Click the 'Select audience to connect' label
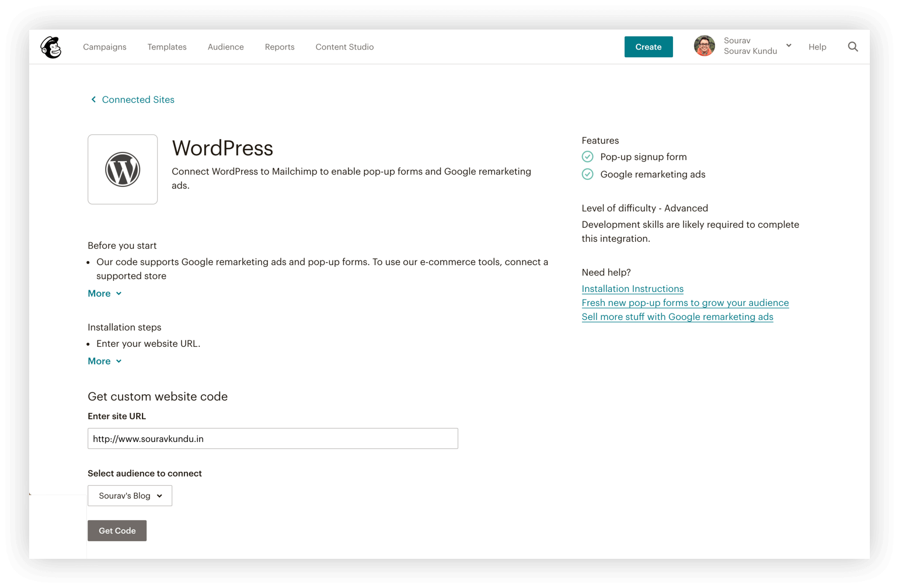Screen dimensions: 899x588 [145, 474]
